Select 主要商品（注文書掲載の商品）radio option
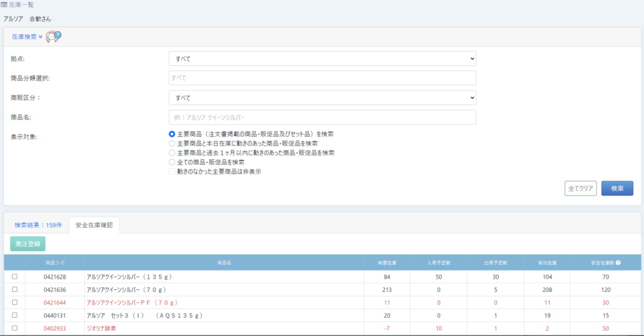This screenshot has width=644, height=336. coord(172,134)
